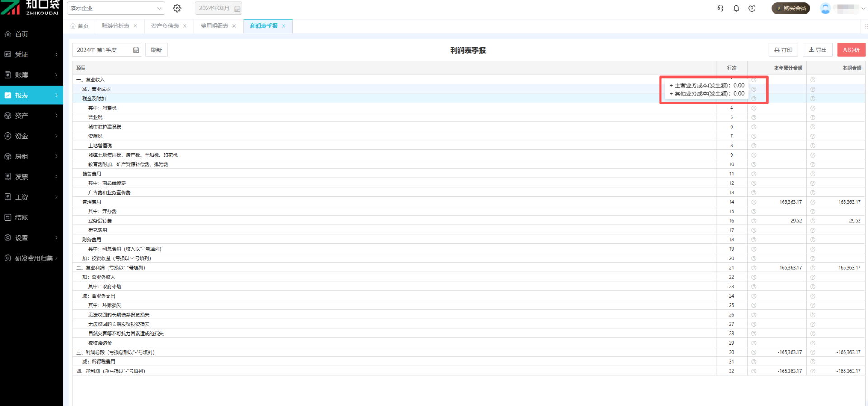
Task: Open the customer service headset icon
Action: (721, 8)
